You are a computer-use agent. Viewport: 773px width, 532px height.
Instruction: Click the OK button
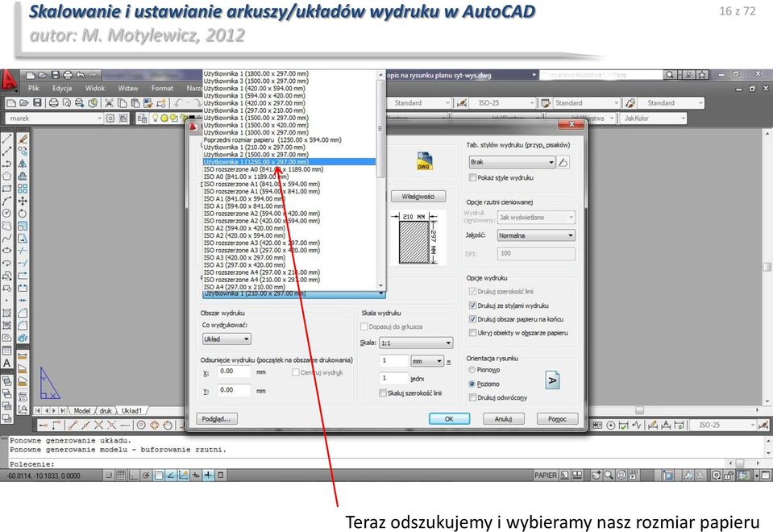coord(449,418)
